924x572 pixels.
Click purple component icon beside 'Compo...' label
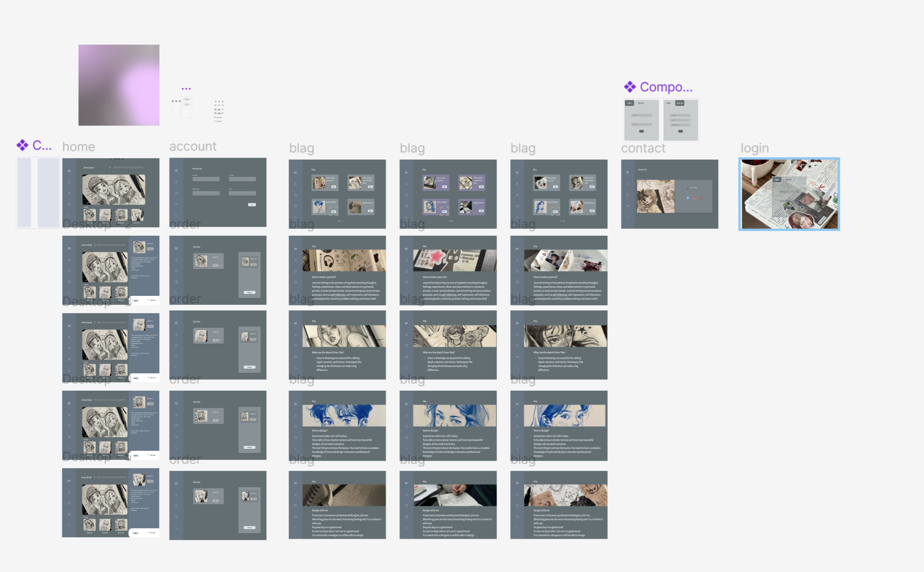point(630,87)
